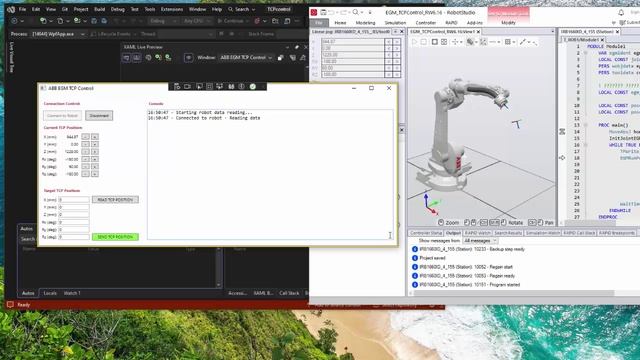Open the Simulation ribbon tab in RobotStudio

[395, 23]
